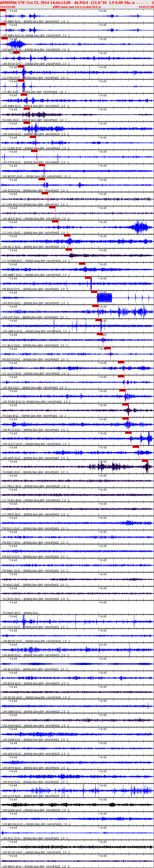The height and width of the screenshot is (868, 154).
Task: Select the UW SOS EHZ station label
Action: coord(35,191)
